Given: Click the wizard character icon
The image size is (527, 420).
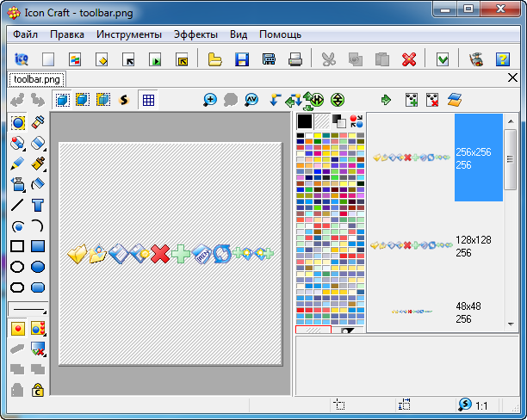Looking at the screenshot, I should pyautogui.click(x=476, y=59).
